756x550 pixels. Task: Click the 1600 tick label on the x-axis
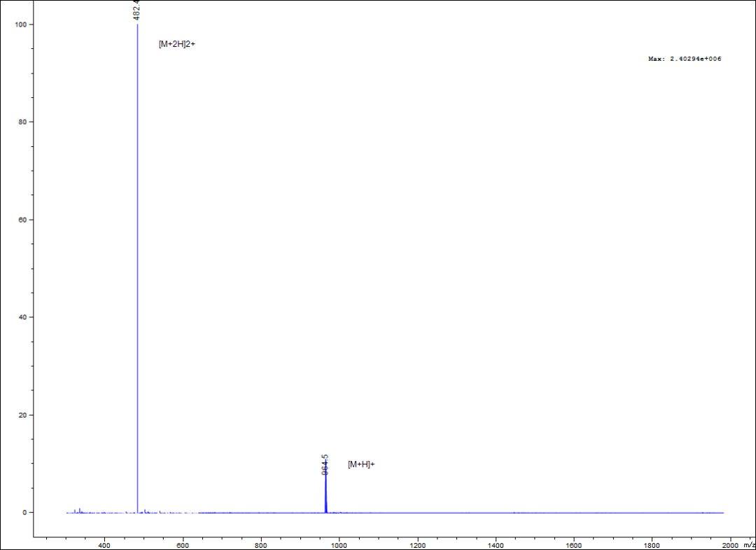(574, 544)
